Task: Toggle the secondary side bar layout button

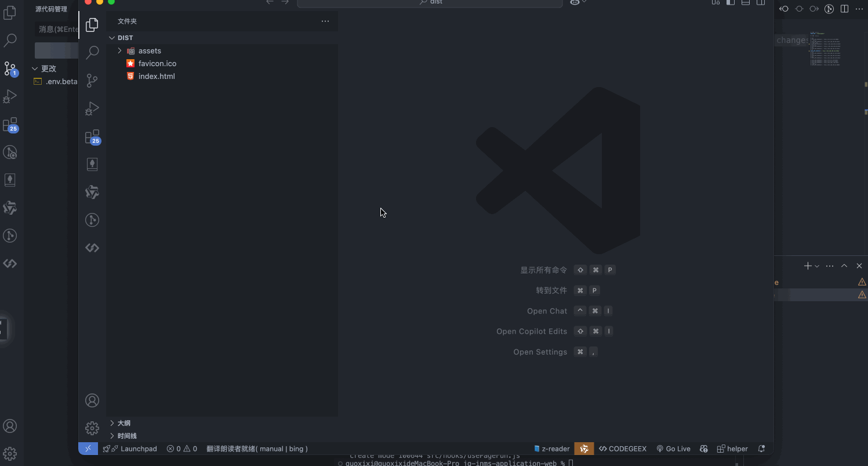Action: pyautogui.click(x=761, y=2)
